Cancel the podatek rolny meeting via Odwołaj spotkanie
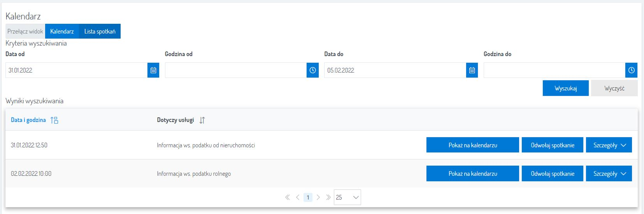 coord(552,174)
